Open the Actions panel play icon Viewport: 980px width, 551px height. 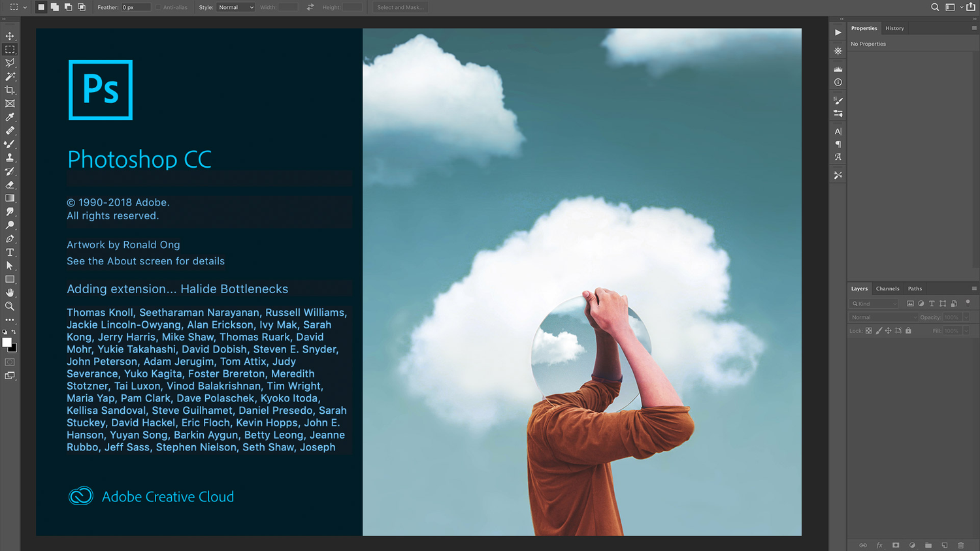tap(838, 32)
